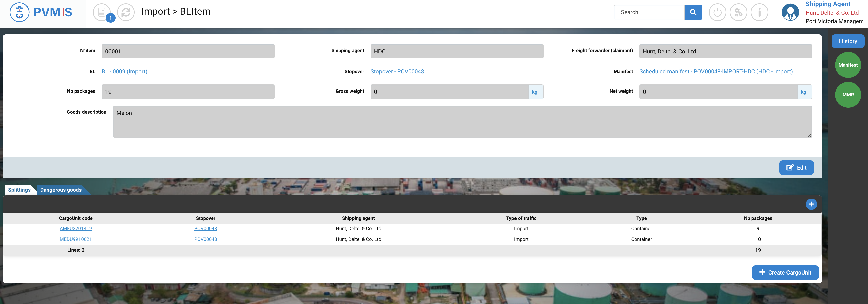Click the green Manifest circle button
The height and width of the screenshot is (304, 868).
(848, 65)
